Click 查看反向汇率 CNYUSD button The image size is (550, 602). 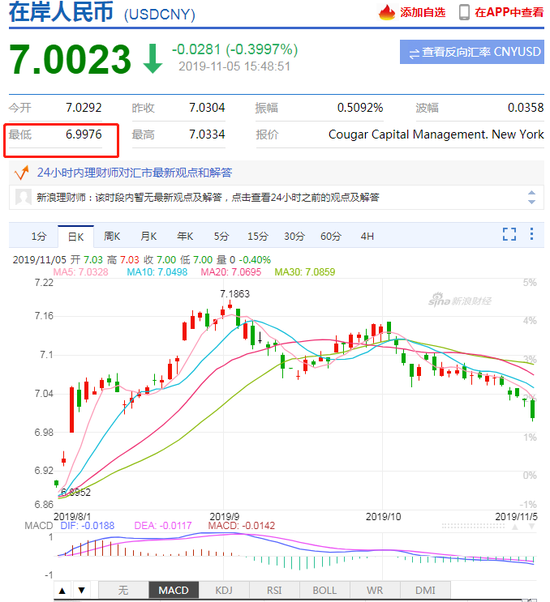coord(472,52)
